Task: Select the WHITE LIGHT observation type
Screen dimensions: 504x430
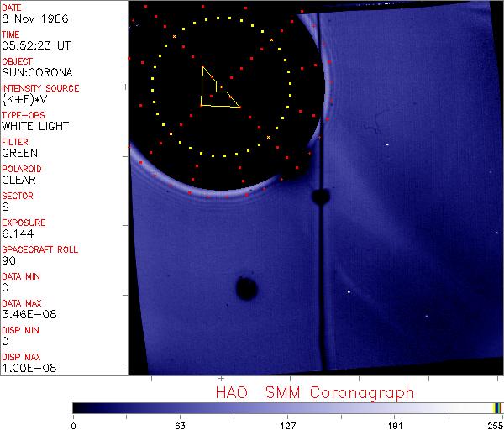Action: [x=34, y=126]
